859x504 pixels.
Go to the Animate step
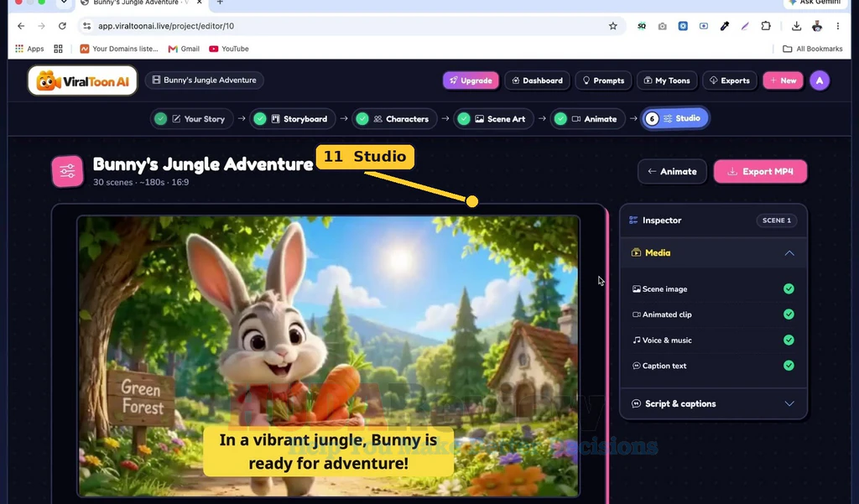click(x=588, y=119)
